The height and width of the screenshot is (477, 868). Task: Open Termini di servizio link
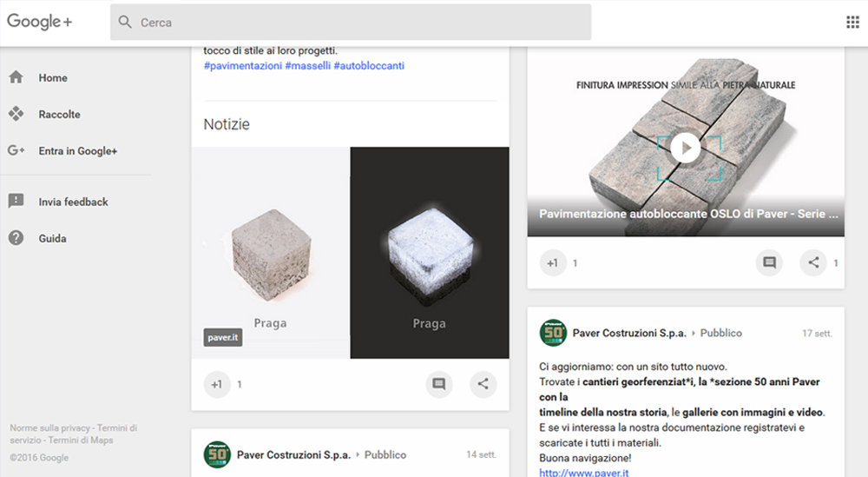pyautogui.click(x=73, y=434)
